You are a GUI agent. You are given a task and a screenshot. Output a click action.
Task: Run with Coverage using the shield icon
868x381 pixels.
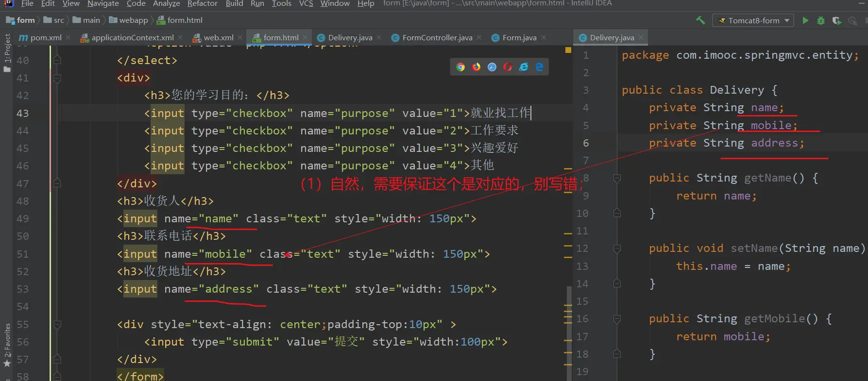coord(836,20)
